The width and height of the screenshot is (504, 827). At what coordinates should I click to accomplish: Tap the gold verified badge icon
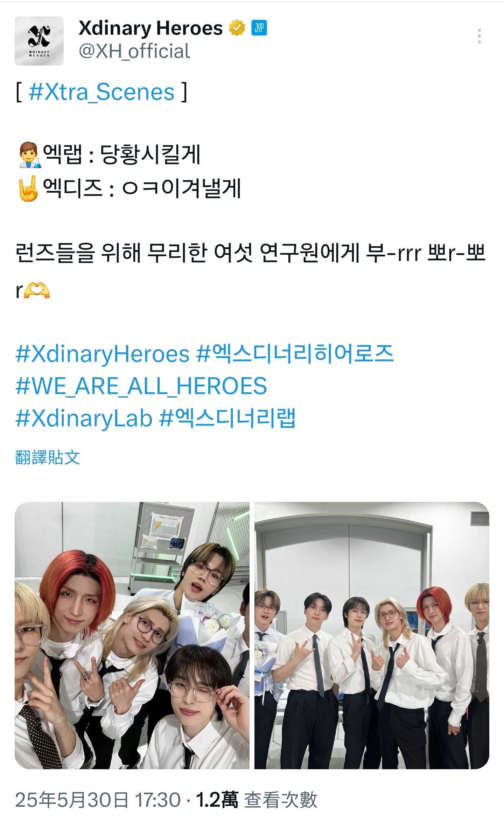click(237, 28)
